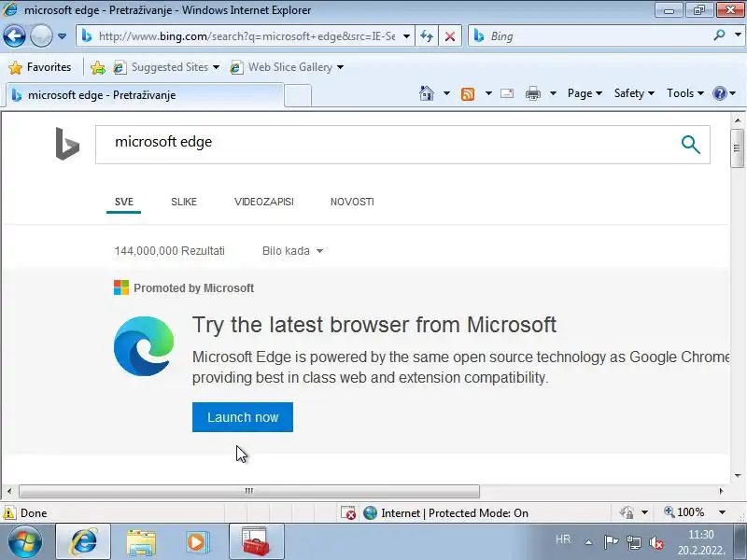747x560 pixels.
Task: Expand the Print options dropdown arrow
Action: point(553,93)
